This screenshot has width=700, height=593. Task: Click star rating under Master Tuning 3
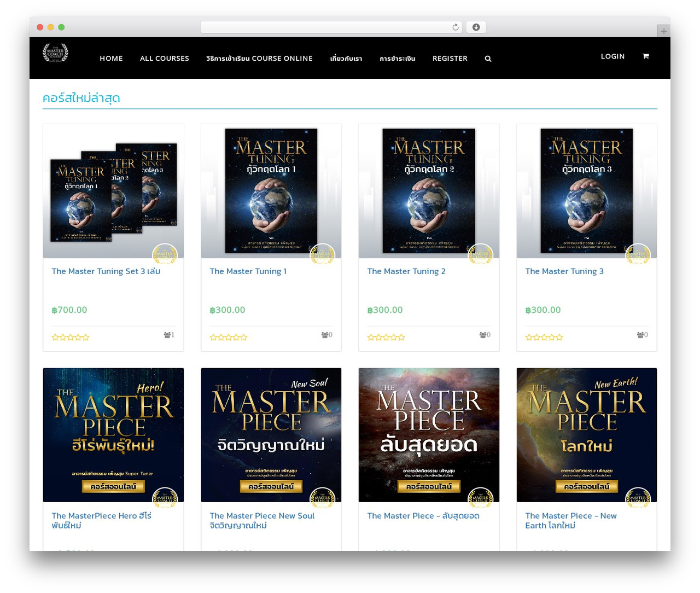[x=544, y=338]
